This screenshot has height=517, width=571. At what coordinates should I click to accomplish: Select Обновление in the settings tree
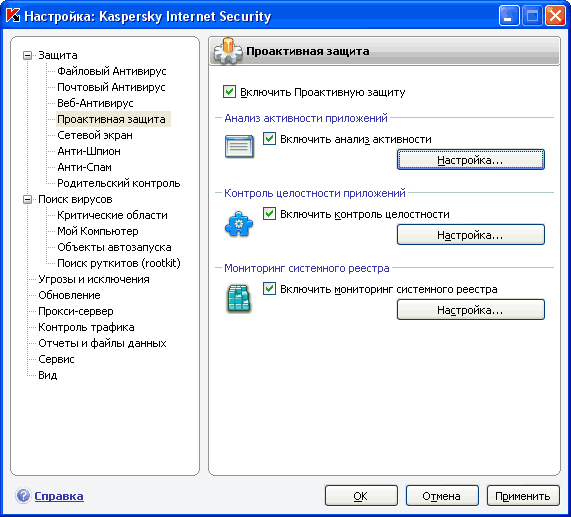click(x=70, y=295)
